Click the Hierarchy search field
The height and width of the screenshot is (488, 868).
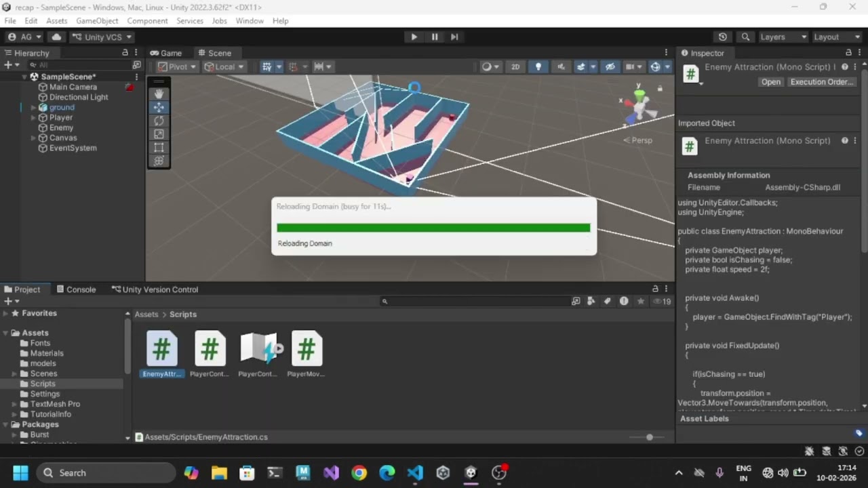80,65
